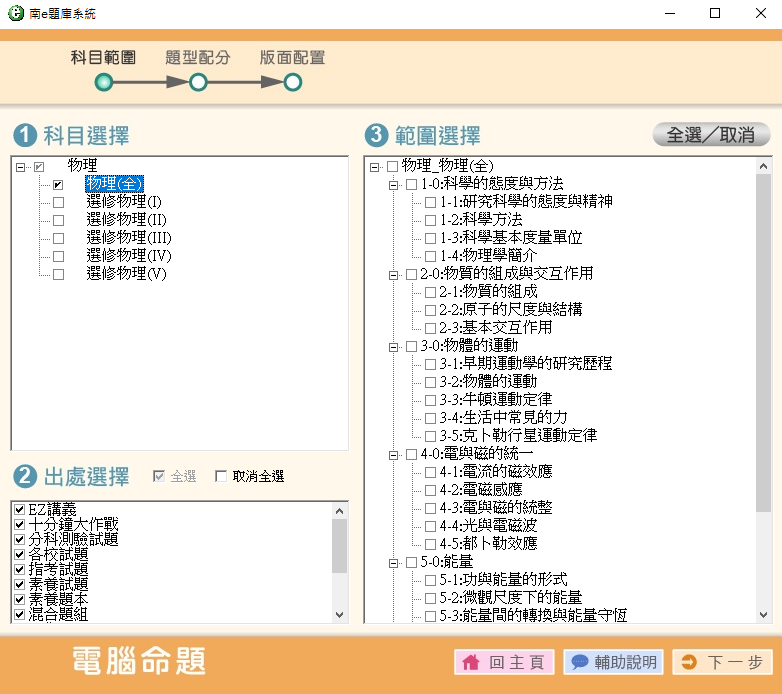Check 2-1:物質的組成 checkbox
This screenshot has width=782, height=694.
coord(430,292)
